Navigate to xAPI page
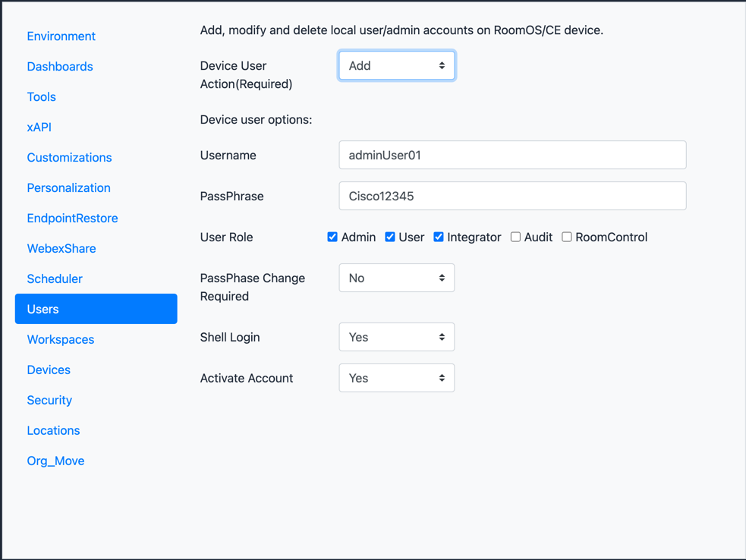Viewport: 746px width, 560px height. tap(39, 127)
